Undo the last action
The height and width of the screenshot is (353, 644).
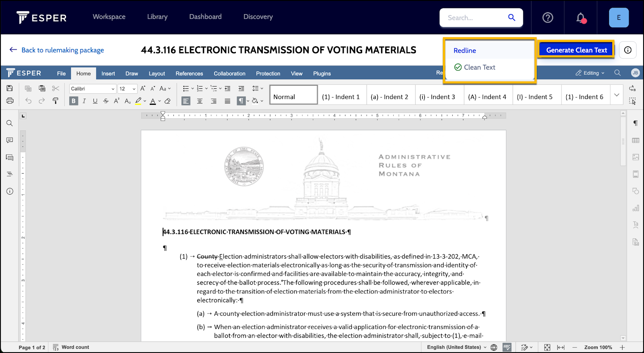pyautogui.click(x=28, y=101)
